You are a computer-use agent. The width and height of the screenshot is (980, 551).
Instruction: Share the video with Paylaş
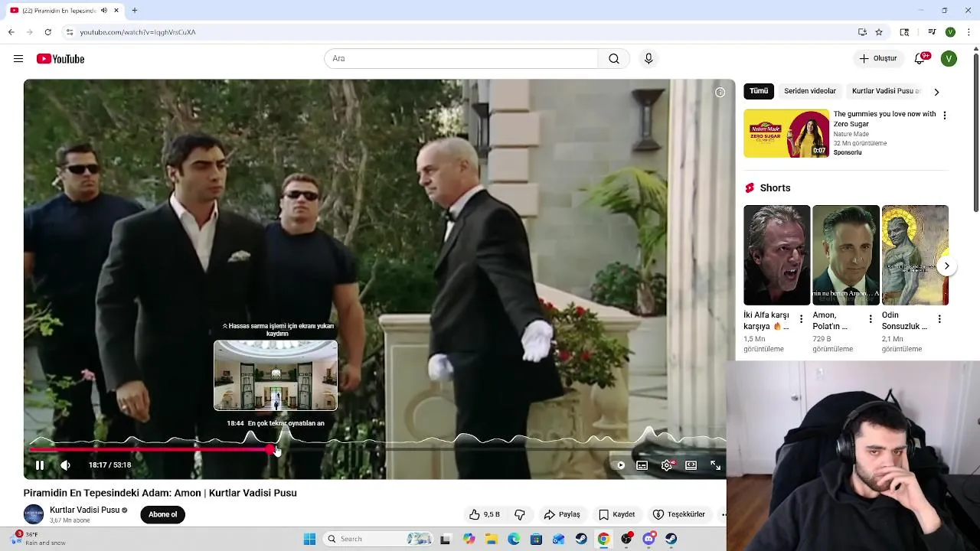[562, 514]
